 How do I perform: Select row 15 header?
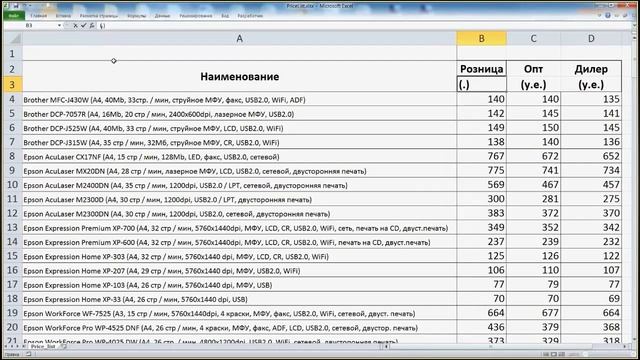click(x=12, y=256)
